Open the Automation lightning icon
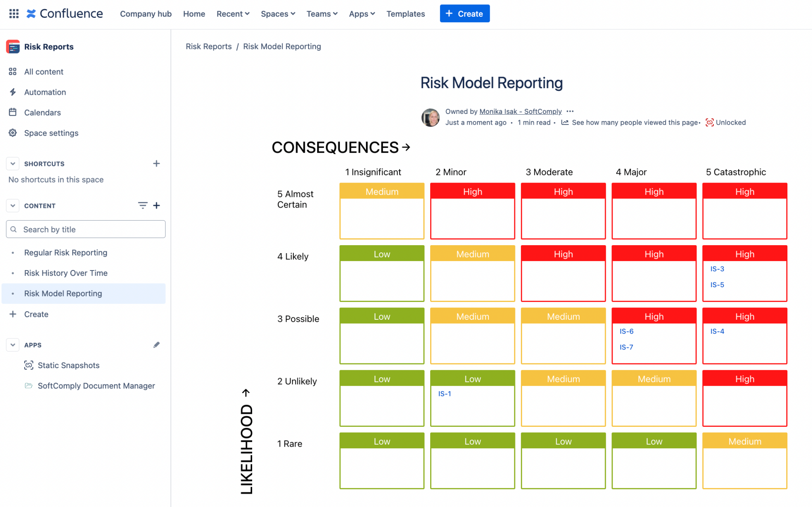 (13, 92)
